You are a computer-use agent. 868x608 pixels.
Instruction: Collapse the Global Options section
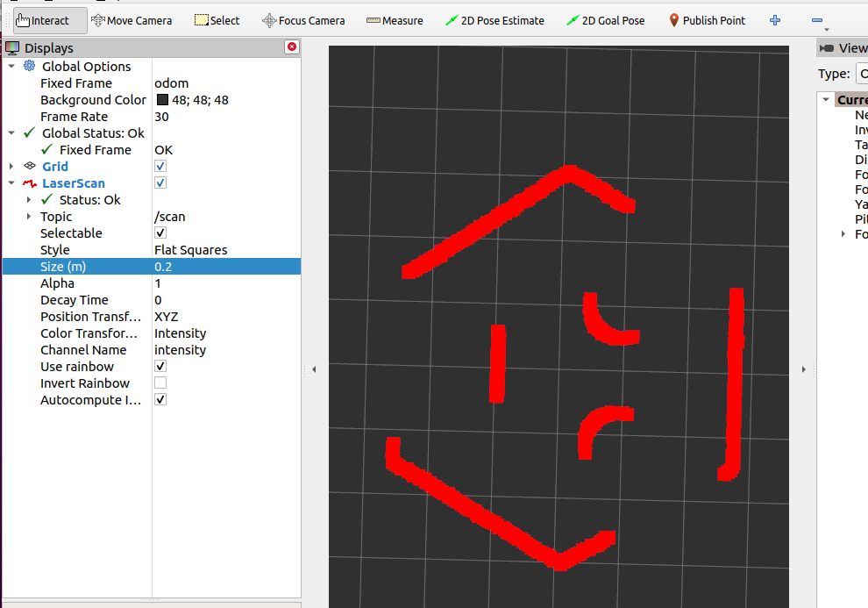point(11,67)
